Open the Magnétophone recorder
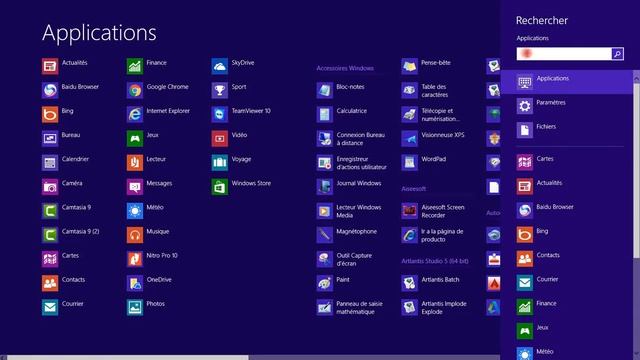Screen dimensions: 640x360 [x=325, y=235]
